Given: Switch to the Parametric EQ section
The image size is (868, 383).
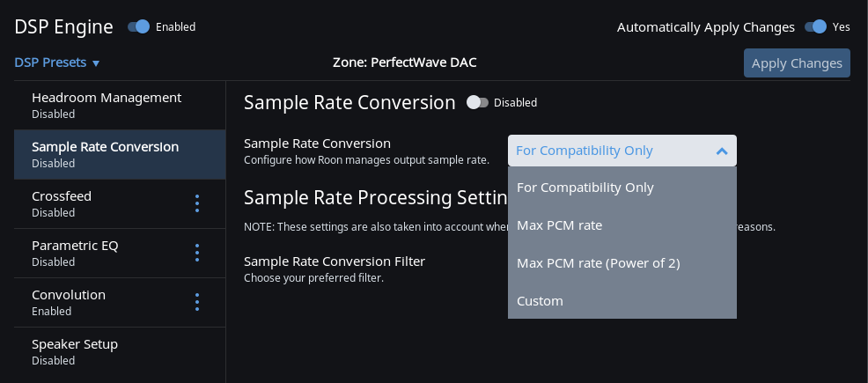Looking at the screenshot, I should (75, 253).
